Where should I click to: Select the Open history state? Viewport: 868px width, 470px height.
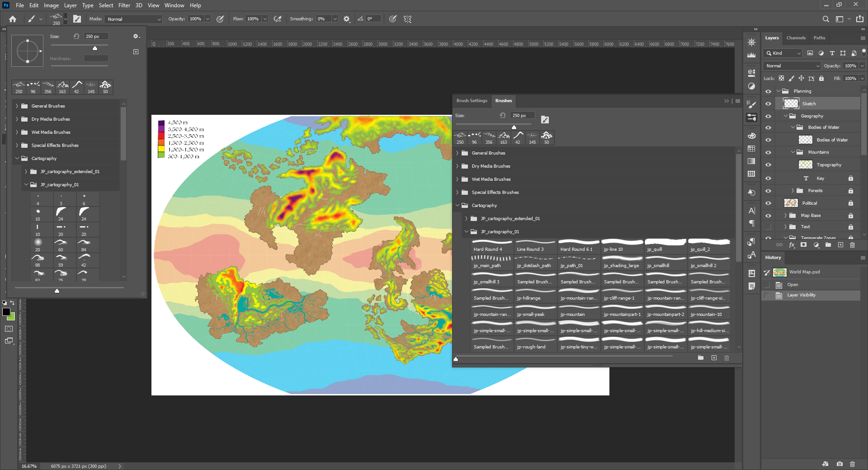pos(793,285)
